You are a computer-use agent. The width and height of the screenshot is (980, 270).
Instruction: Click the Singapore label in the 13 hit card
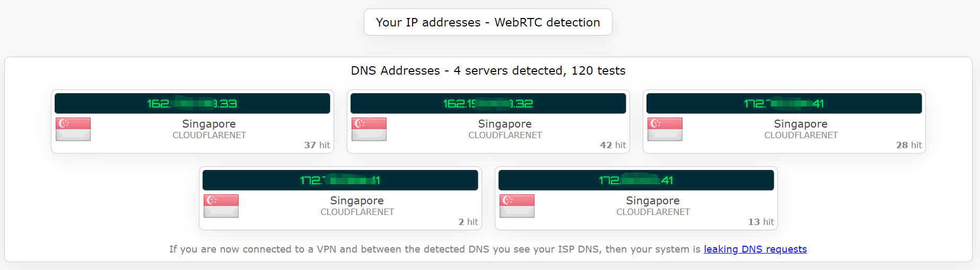tap(652, 201)
